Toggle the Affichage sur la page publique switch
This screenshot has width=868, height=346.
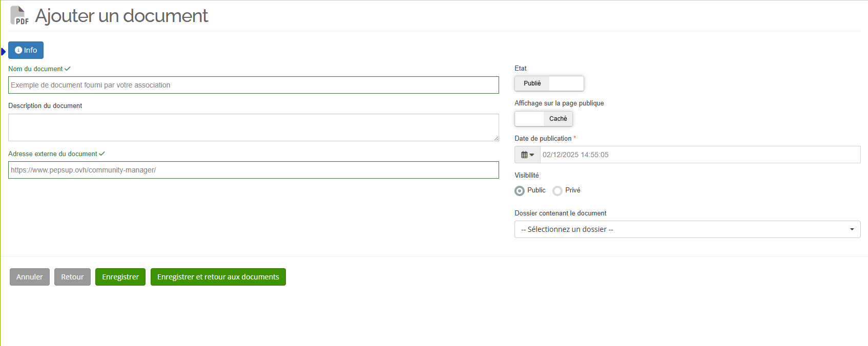tap(543, 119)
